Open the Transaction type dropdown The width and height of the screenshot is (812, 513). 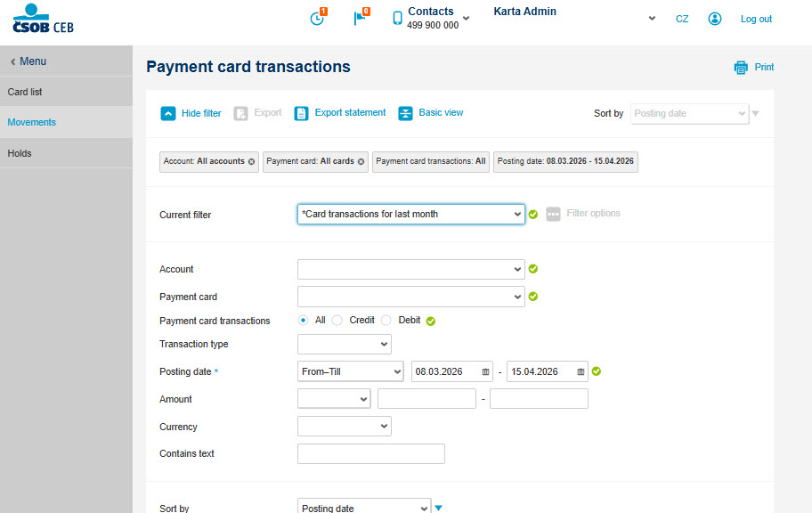pyautogui.click(x=345, y=344)
